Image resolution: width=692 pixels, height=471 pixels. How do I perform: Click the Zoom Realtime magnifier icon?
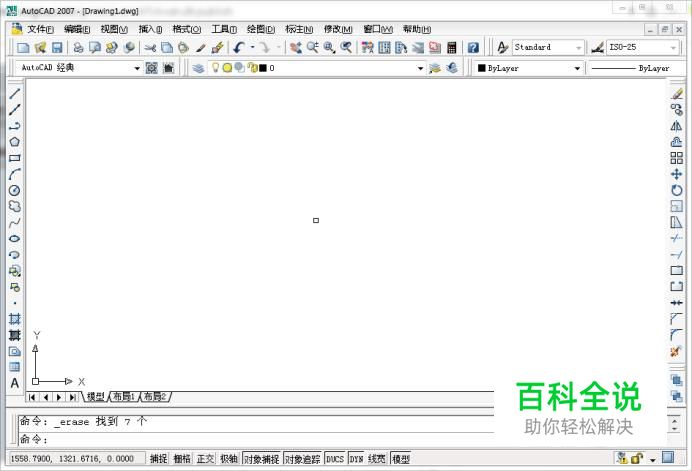click(x=313, y=47)
